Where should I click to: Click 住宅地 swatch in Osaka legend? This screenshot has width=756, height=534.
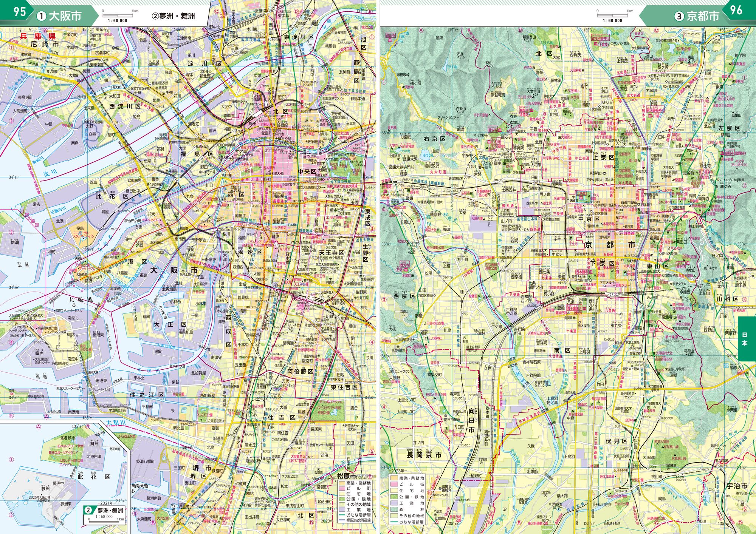[342, 494]
